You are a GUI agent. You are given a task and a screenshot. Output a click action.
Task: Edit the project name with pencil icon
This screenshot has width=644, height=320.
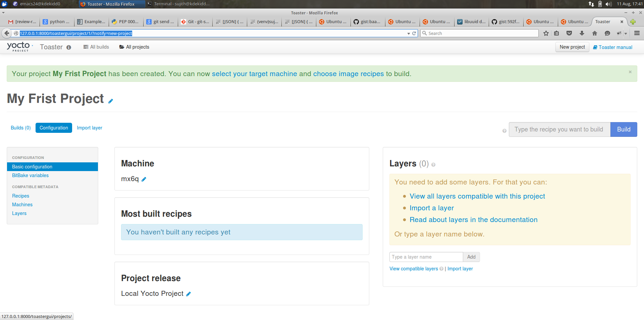(x=111, y=101)
